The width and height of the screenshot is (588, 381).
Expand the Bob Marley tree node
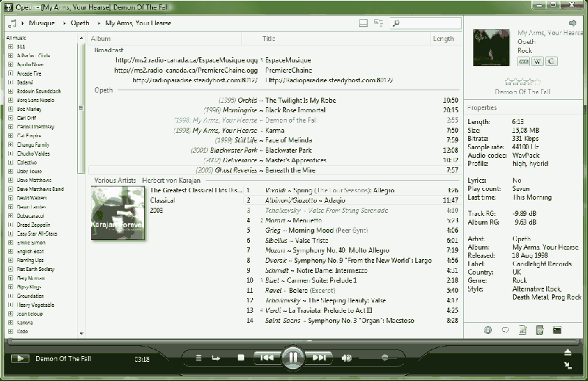10,109
